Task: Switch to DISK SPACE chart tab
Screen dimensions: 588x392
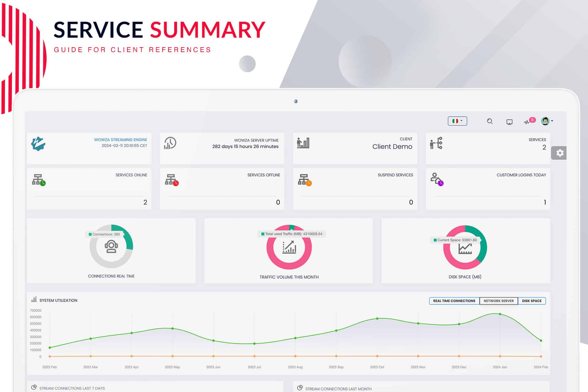Action: (532, 301)
